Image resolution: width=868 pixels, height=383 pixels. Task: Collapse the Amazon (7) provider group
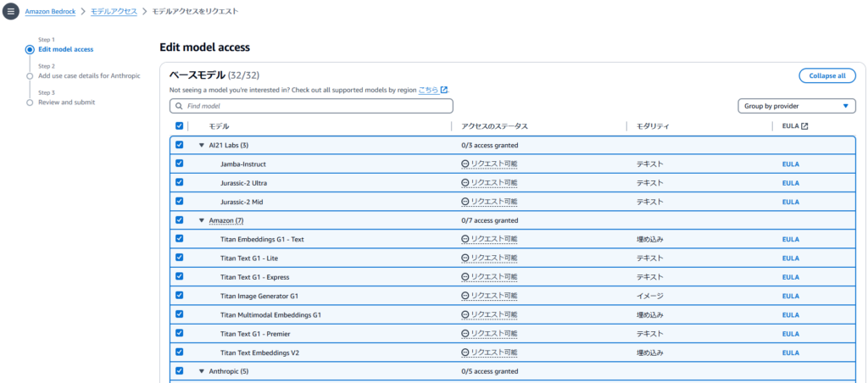click(202, 220)
